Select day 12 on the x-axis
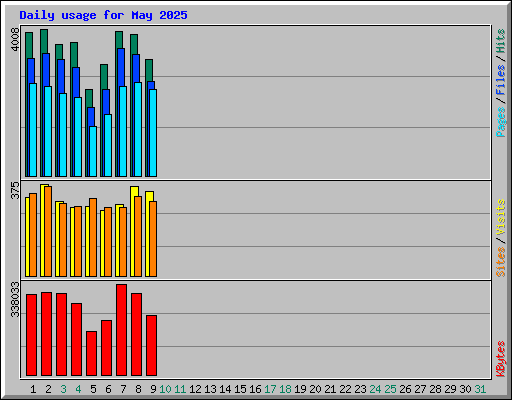This screenshot has height=400, width=512. pos(195,389)
